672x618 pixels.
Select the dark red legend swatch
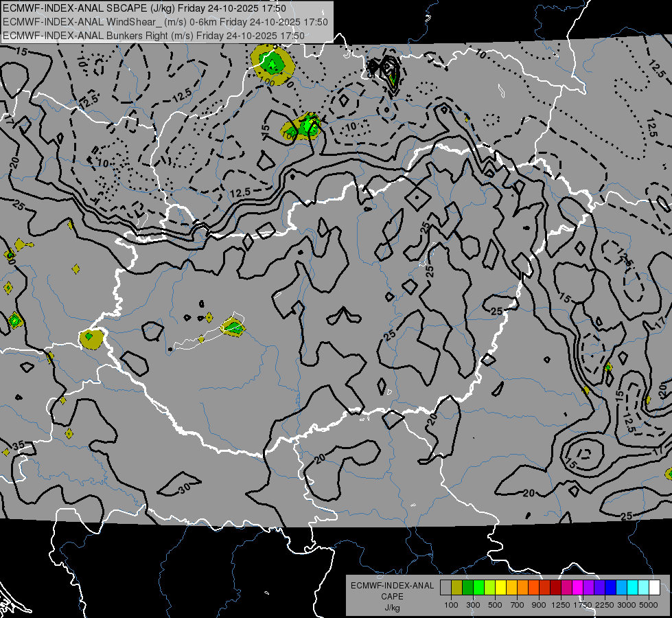(x=555, y=588)
